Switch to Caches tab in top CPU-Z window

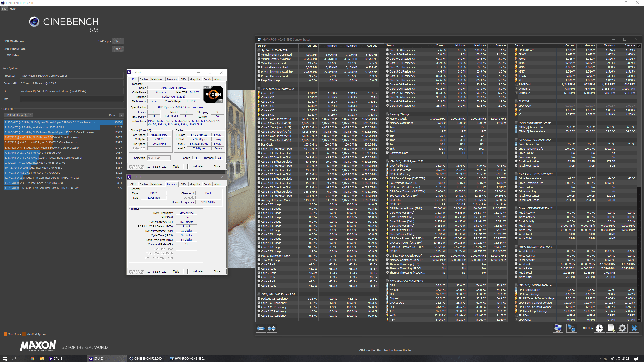144,79
